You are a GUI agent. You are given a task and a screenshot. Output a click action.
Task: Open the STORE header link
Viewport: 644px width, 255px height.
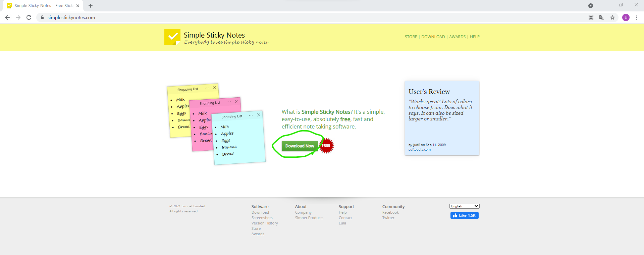(411, 37)
